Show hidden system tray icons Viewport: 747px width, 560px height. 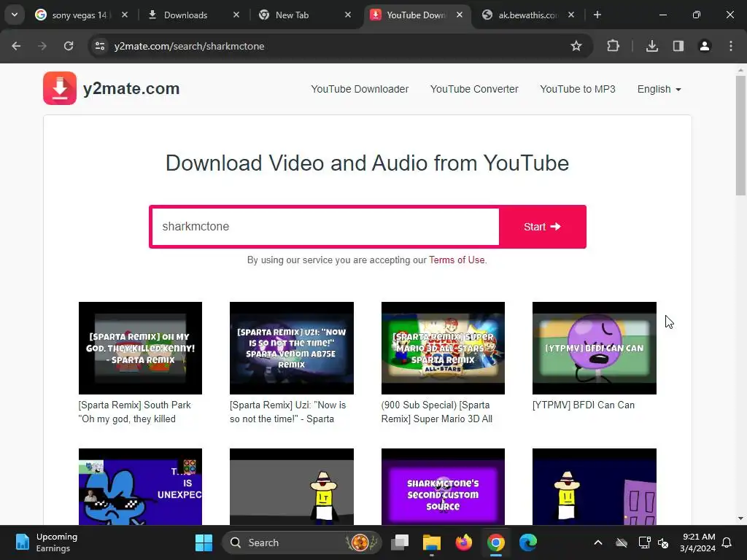click(x=598, y=542)
